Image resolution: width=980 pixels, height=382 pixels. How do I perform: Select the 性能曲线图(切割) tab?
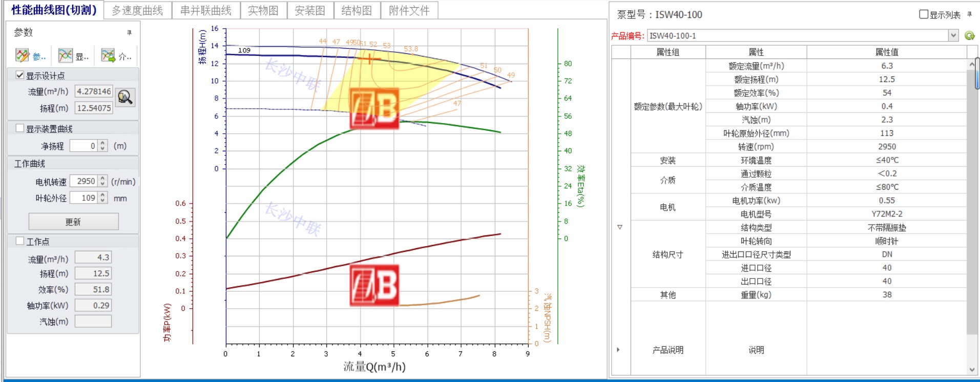[54, 10]
